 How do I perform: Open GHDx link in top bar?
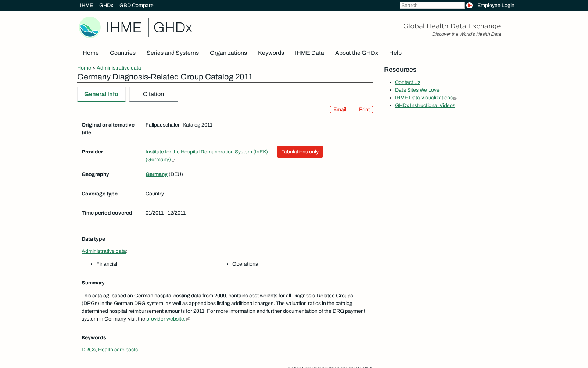point(106,5)
